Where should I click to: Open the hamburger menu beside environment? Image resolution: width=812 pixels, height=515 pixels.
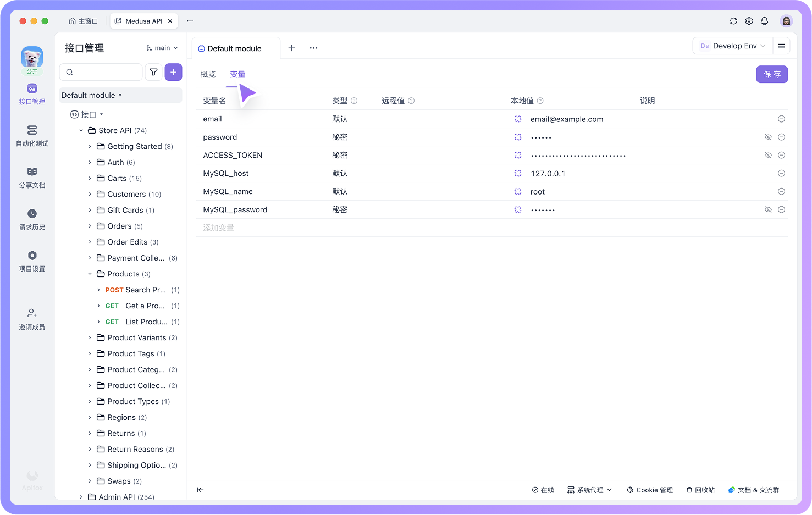coord(781,46)
